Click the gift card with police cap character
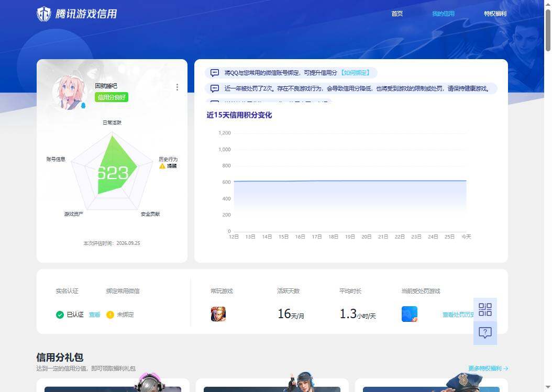The image size is (552, 392). tap(431, 385)
